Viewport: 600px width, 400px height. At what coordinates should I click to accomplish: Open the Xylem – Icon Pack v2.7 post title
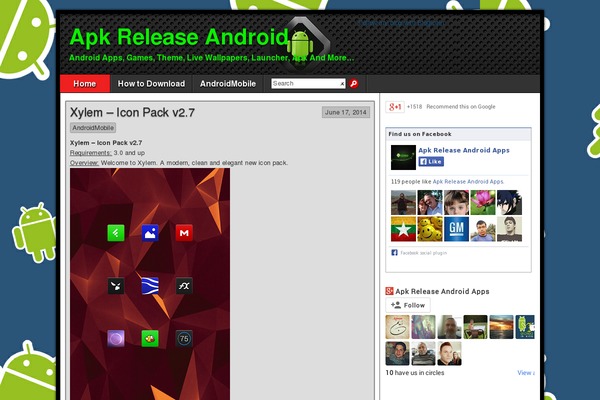[132, 113]
